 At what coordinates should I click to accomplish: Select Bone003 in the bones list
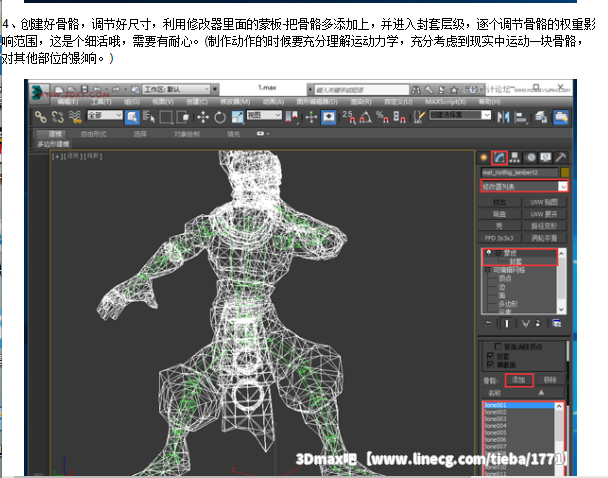coord(519,419)
